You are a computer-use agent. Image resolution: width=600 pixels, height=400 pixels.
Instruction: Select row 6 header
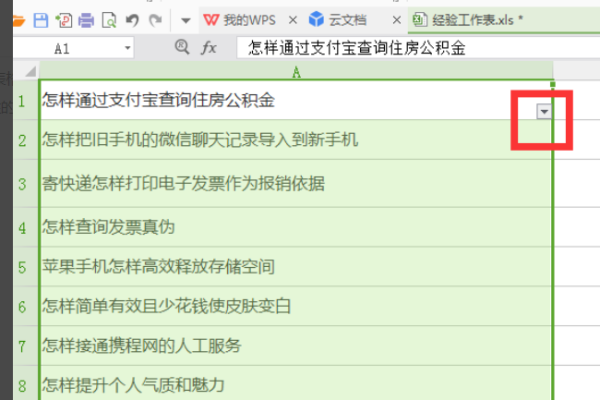pos(26,306)
